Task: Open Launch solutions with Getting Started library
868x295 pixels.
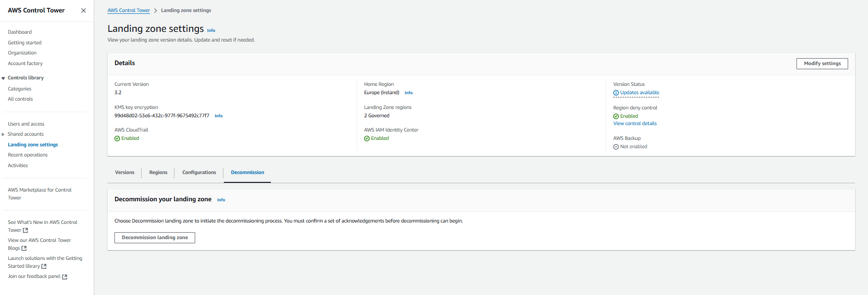Action: [45, 262]
